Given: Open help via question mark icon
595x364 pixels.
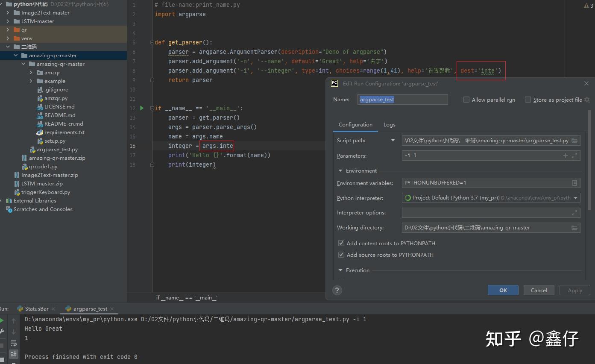Looking at the screenshot, I should pyautogui.click(x=337, y=290).
